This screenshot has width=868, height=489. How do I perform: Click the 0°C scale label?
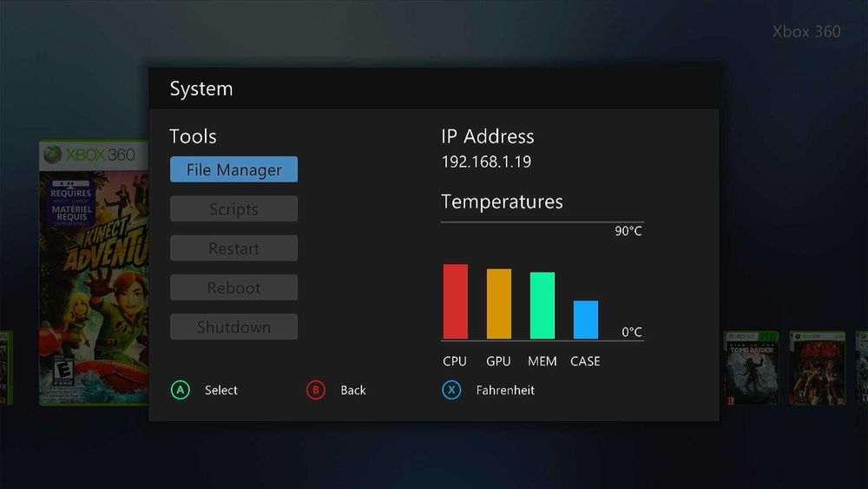[x=632, y=332]
